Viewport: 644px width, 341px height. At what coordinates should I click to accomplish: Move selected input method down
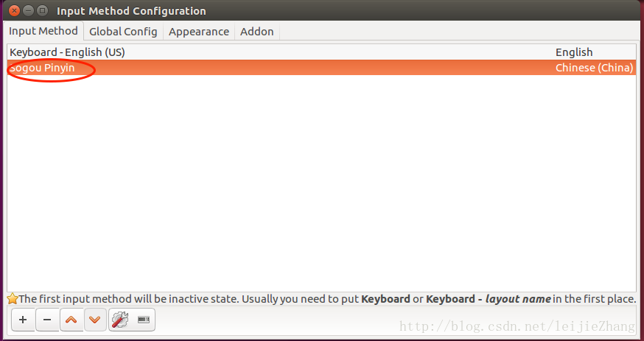click(x=95, y=320)
